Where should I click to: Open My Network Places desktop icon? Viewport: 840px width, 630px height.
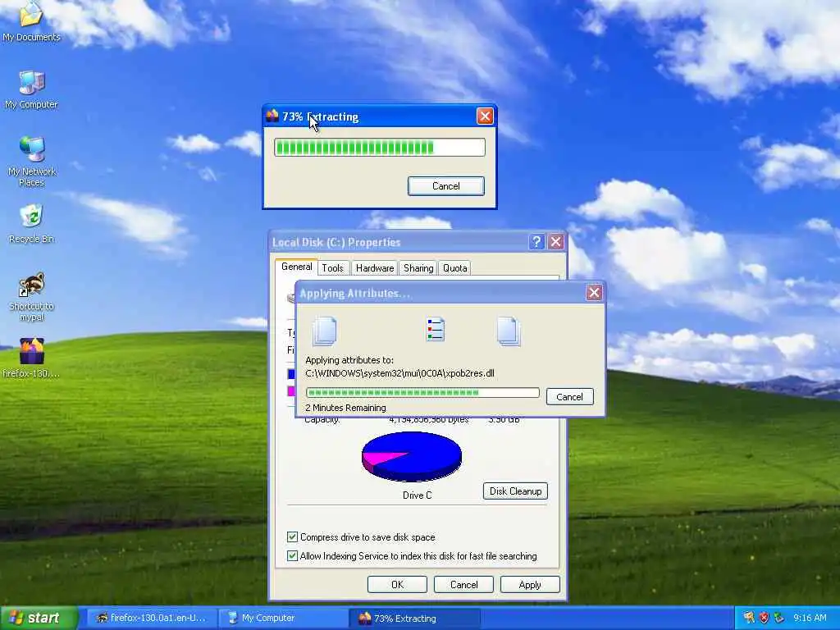pos(32,161)
